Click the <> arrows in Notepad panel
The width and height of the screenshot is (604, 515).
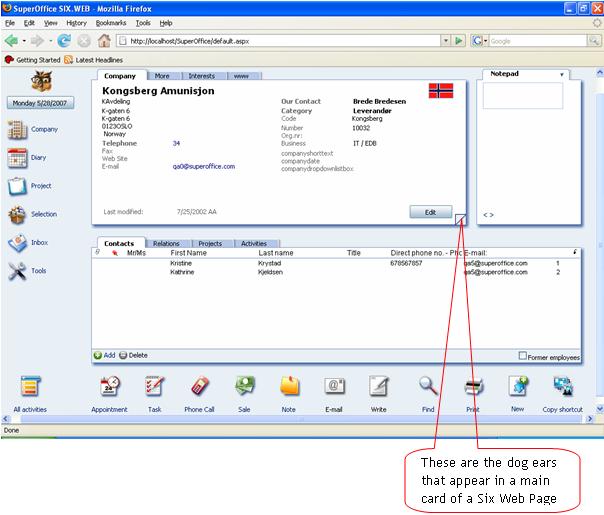(x=488, y=215)
